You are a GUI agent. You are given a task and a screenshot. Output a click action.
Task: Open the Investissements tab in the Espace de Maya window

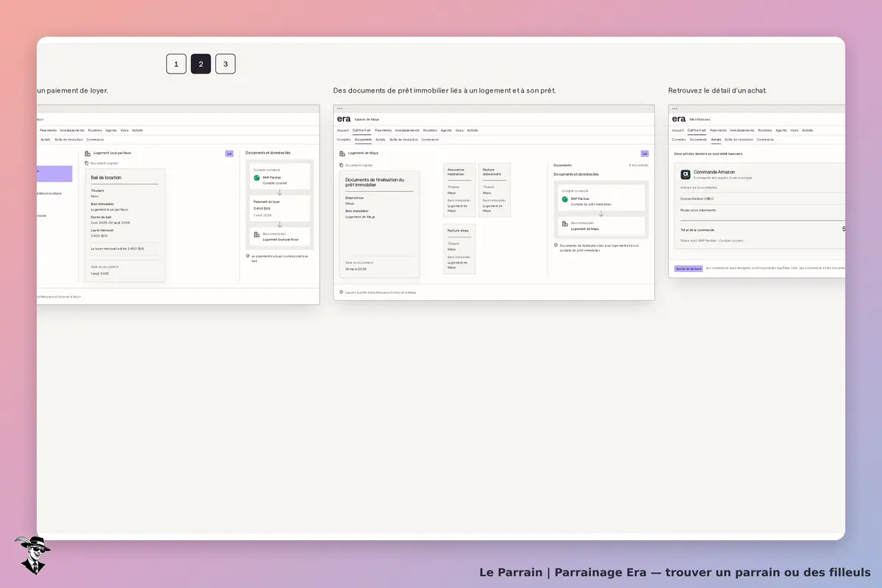(407, 130)
